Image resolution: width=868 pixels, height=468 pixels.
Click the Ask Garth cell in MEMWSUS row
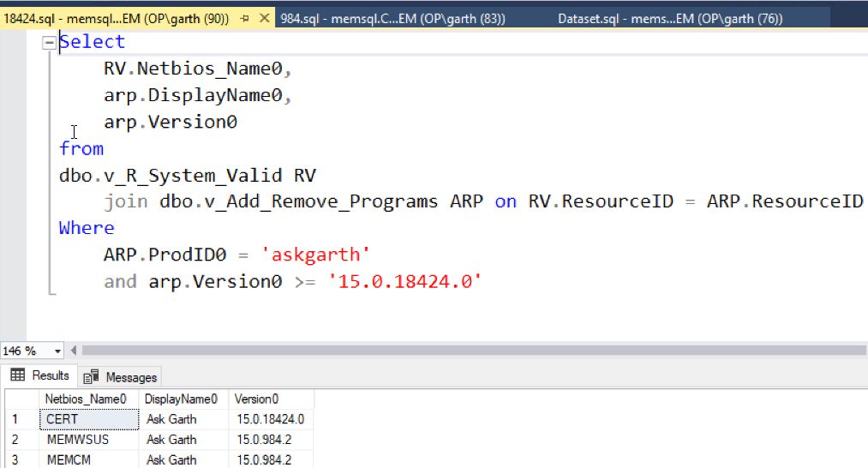pyautogui.click(x=183, y=440)
